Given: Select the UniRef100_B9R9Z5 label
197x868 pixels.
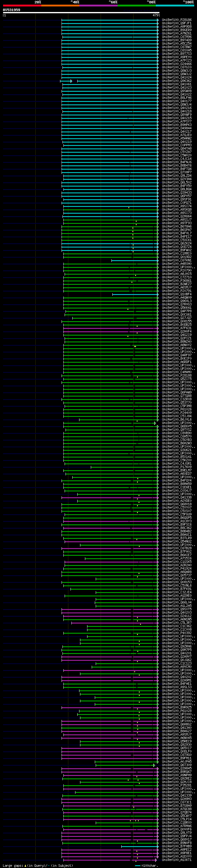Looking at the screenshot, I should tap(176, 707).
